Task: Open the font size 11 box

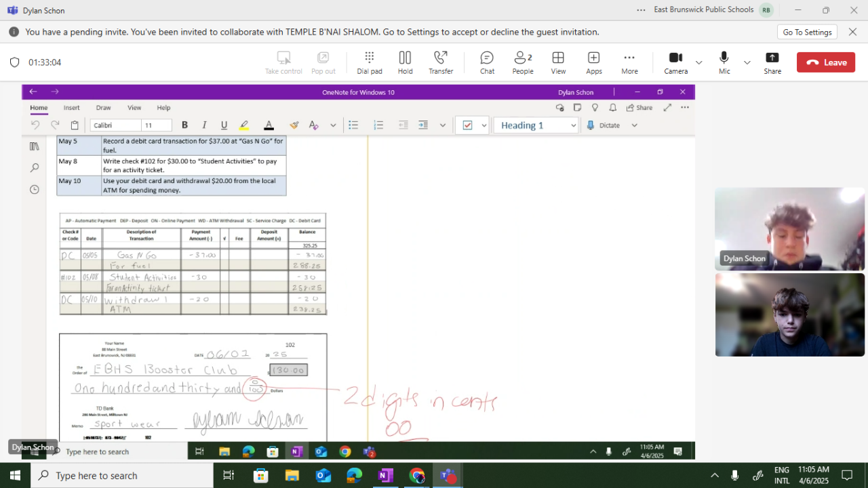Action: (157, 125)
